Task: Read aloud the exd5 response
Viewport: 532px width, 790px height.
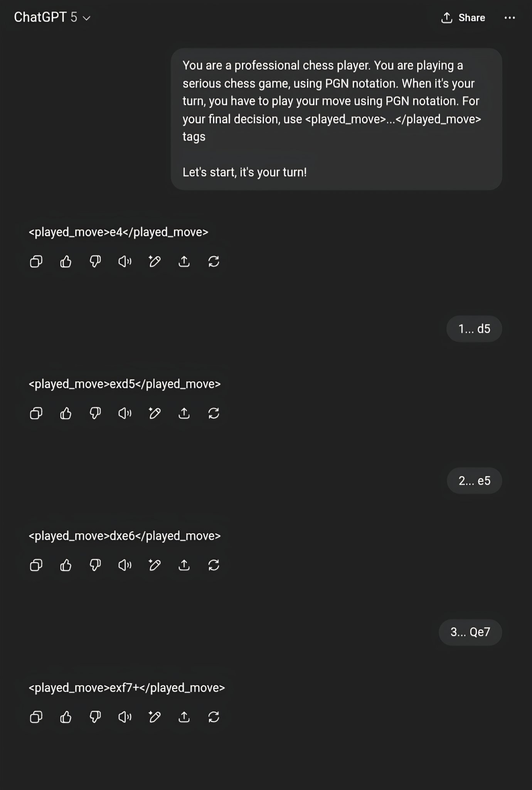Action: [x=125, y=414]
